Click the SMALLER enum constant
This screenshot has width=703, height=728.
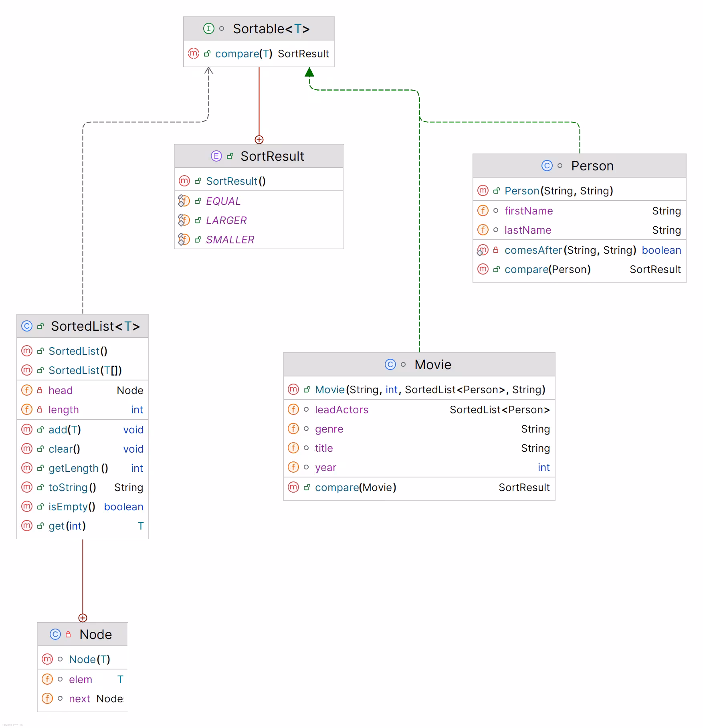(230, 240)
